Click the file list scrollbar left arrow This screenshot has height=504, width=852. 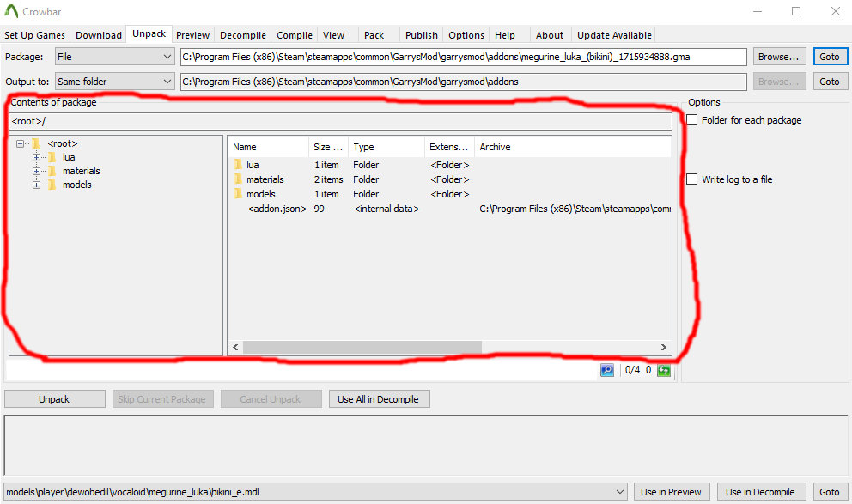235,347
